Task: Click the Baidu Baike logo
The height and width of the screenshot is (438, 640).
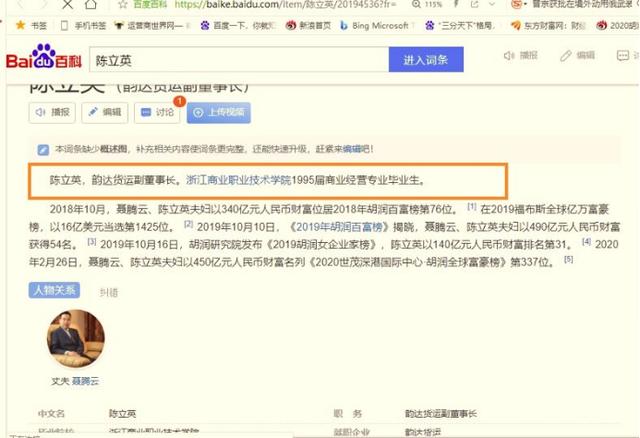Action: tap(44, 57)
